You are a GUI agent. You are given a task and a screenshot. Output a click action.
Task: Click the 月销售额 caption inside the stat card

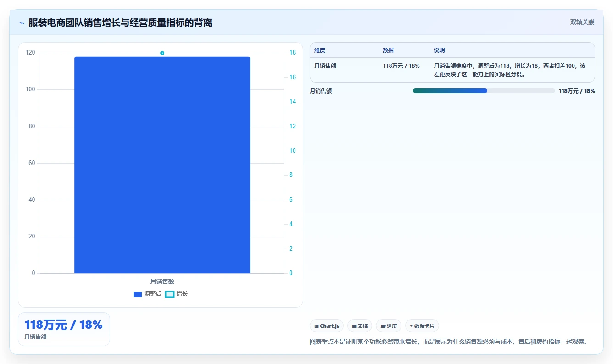(x=35, y=337)
